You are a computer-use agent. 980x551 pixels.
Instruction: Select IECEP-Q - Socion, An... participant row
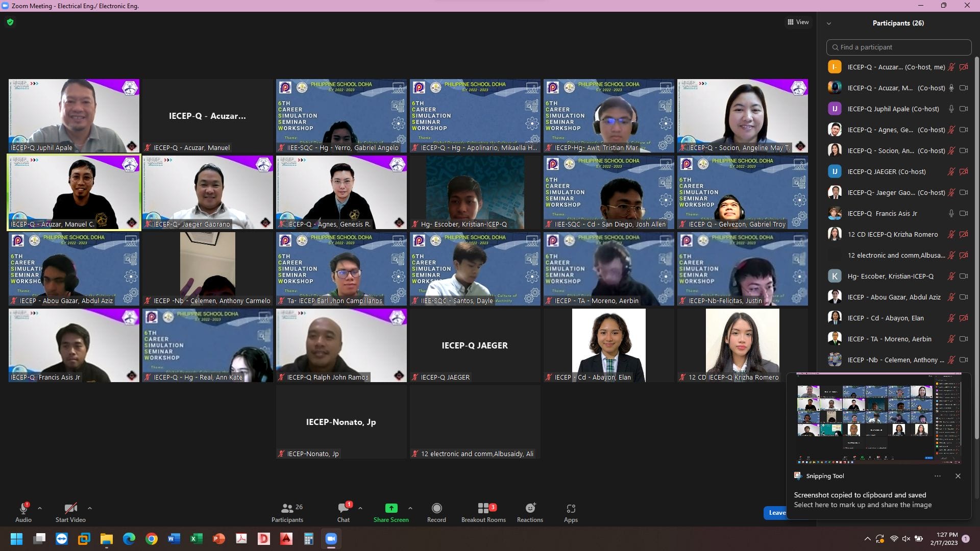pos(899,151)
